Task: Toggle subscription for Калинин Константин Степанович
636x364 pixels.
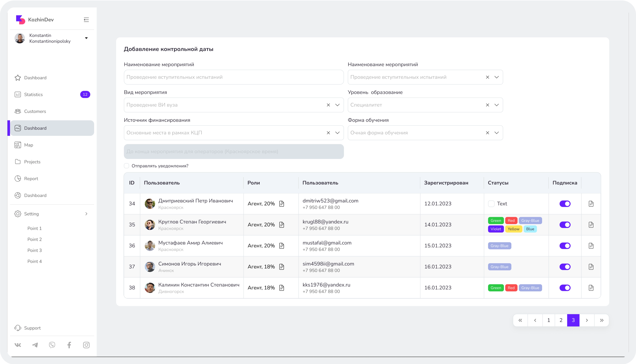Action: pos(565,288)
